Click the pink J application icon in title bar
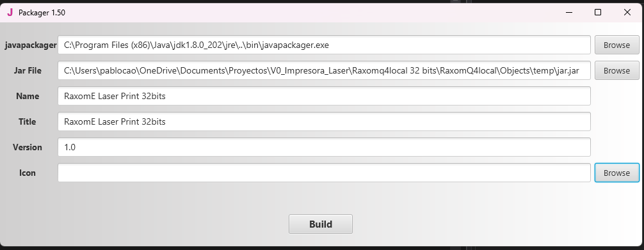 click(10, 12)
